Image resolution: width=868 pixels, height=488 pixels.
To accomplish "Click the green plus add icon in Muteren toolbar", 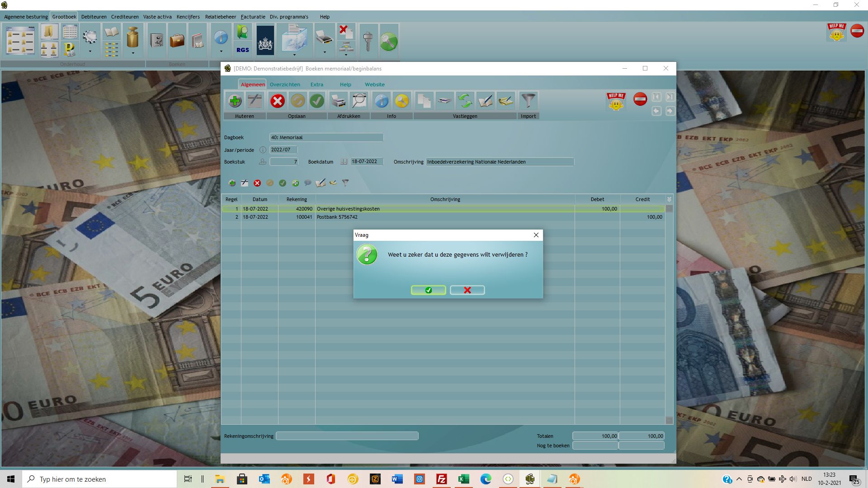I will [235, 101].
